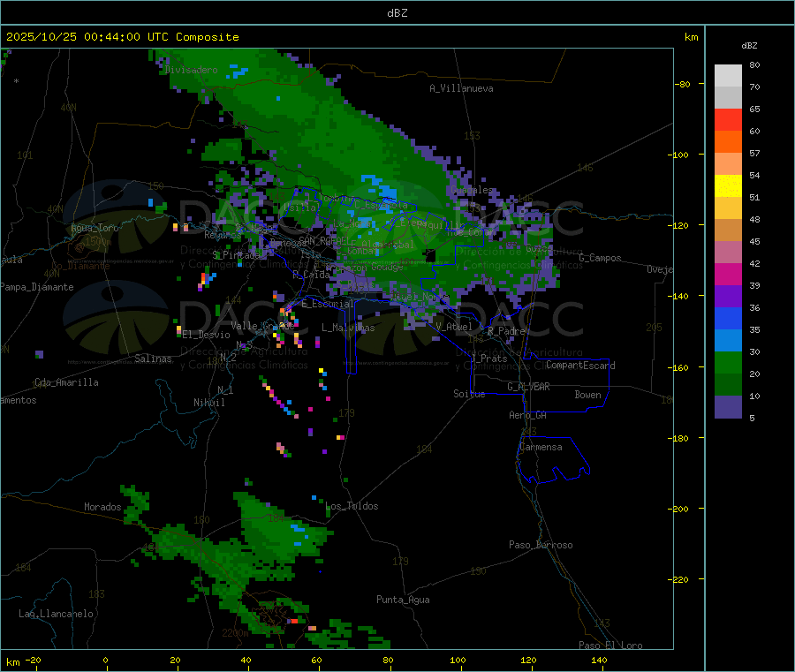Click the 140 km tick on bottom axis
The image size is (795, 672).
coord(599,660)
